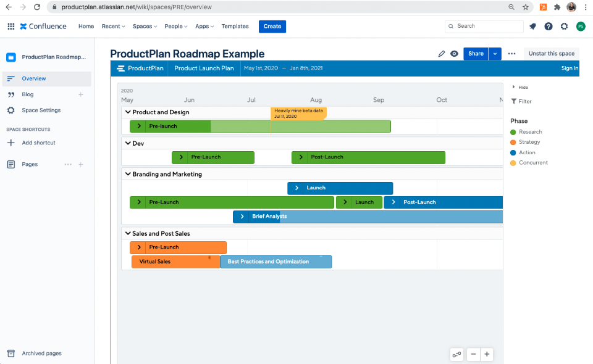593x364 pixels.
Task: Click the roadmap link-share icon button
Action: tap(457, 354)
